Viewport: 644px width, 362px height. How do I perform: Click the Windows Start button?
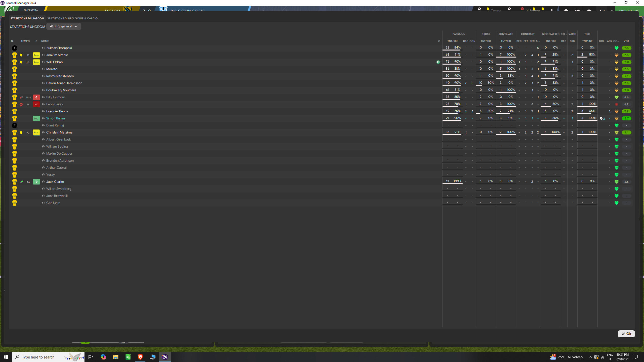[x=6, y=357]
